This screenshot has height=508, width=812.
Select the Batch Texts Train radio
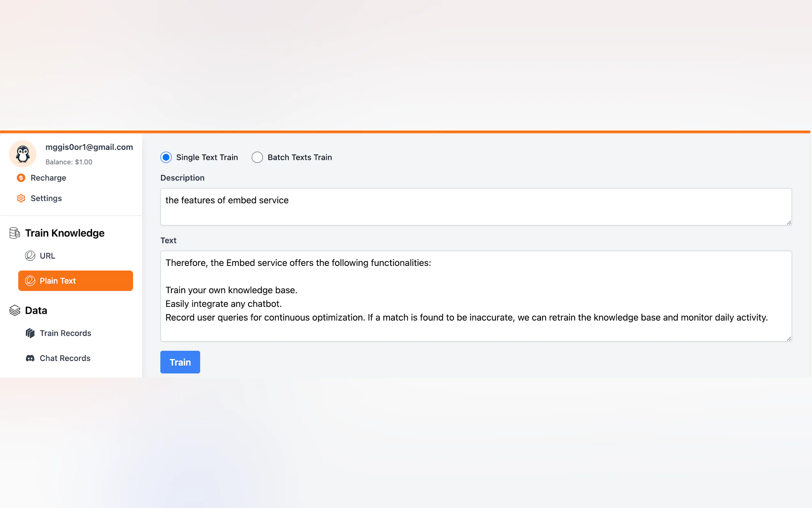click(257, 157)
